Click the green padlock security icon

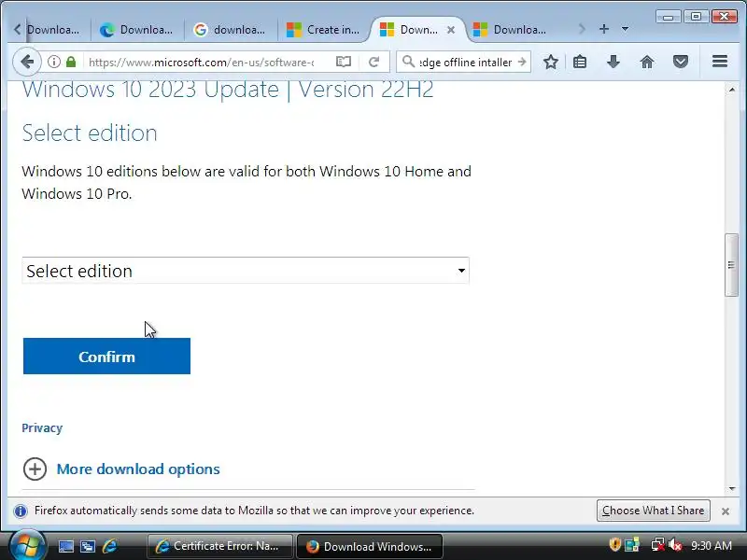click(71, 62)
